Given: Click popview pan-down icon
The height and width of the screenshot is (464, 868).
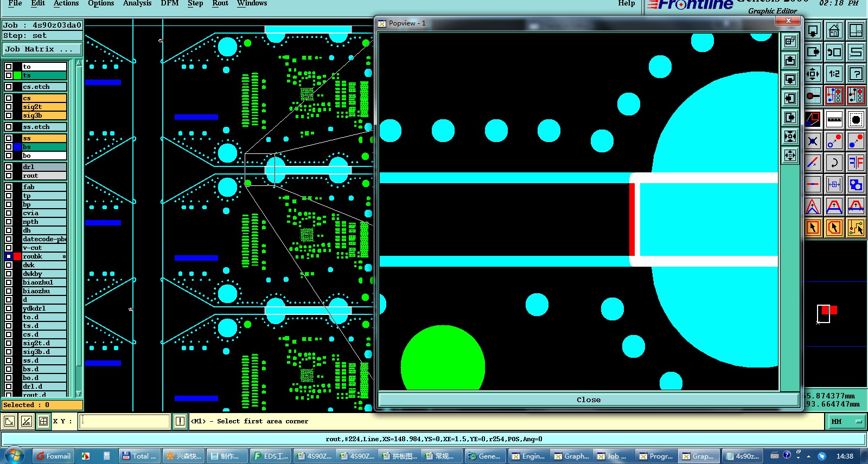Looking at the screenshot, I should point(790,79).
